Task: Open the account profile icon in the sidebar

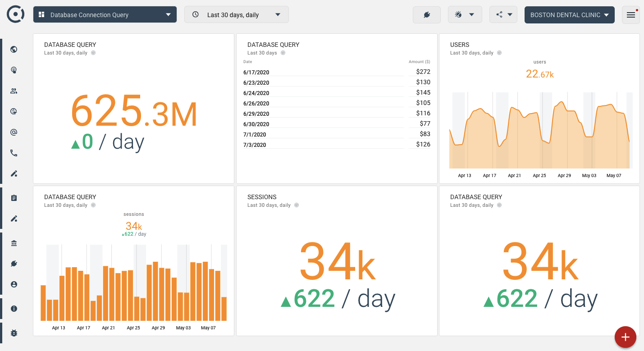Action: [x=14, y=284]
